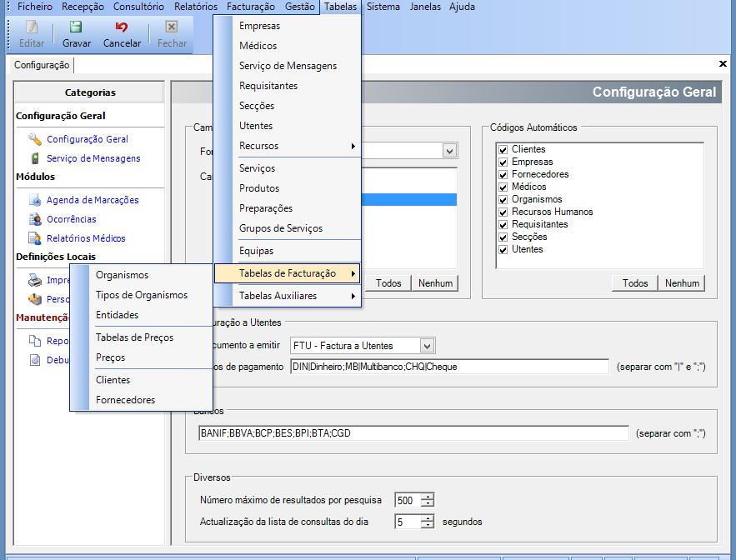Click the Ocorrências sidebar icon
Image resolution: width=736 pixels, height=560 pixels.
35,219
